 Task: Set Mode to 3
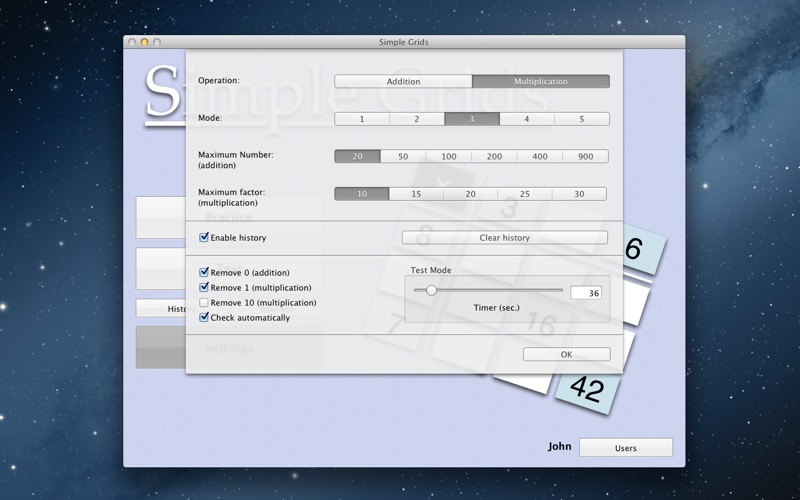[x=472, y=119]
